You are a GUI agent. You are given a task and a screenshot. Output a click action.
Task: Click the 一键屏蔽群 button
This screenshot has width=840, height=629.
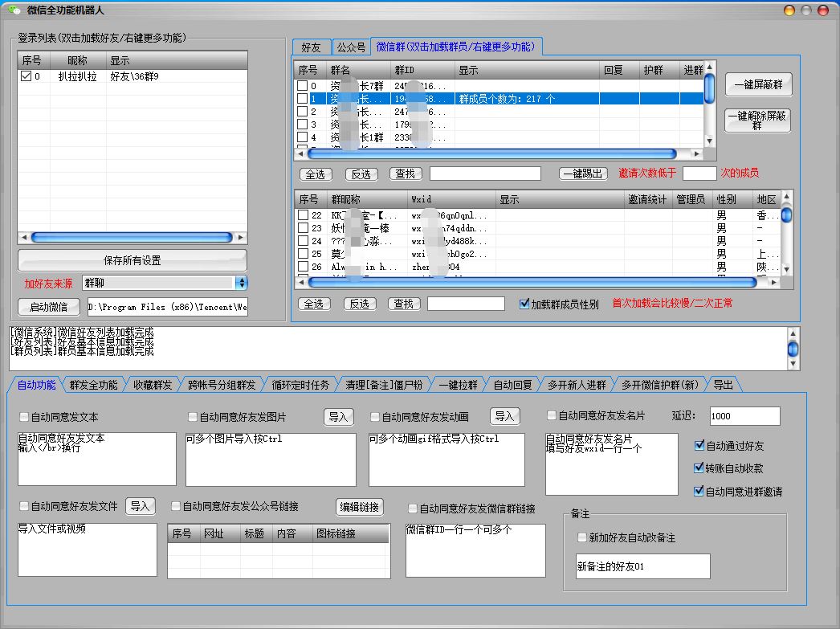(758, 84)
